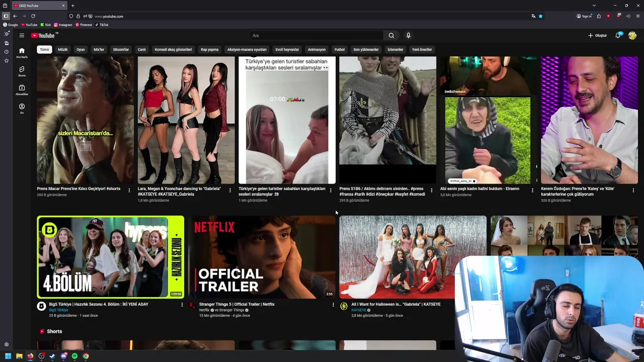Image resolution: width=644 pixels, height=362 pixels.
Task: Open the Big5 Türkiye channel name link
Action: tap(58, 310)
